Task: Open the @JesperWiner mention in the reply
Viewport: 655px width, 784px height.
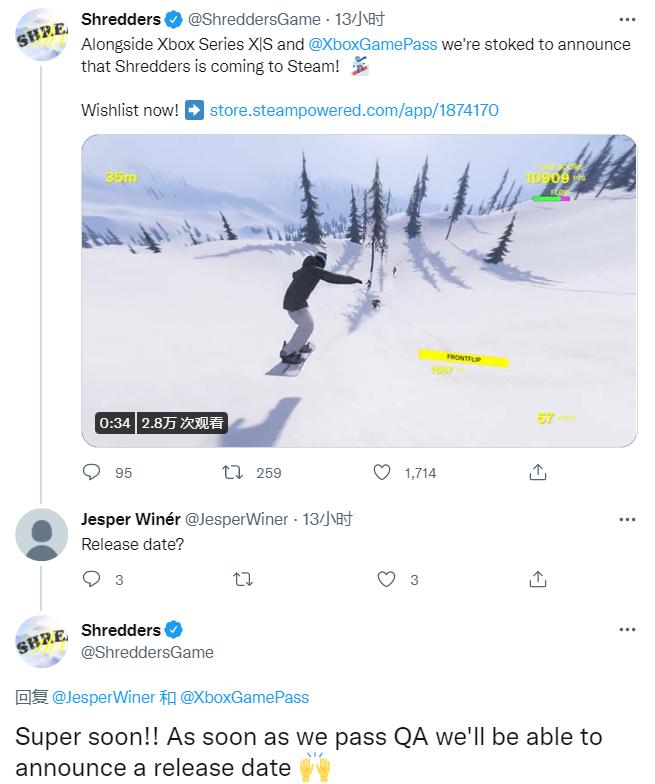Action: pos(103,697)
